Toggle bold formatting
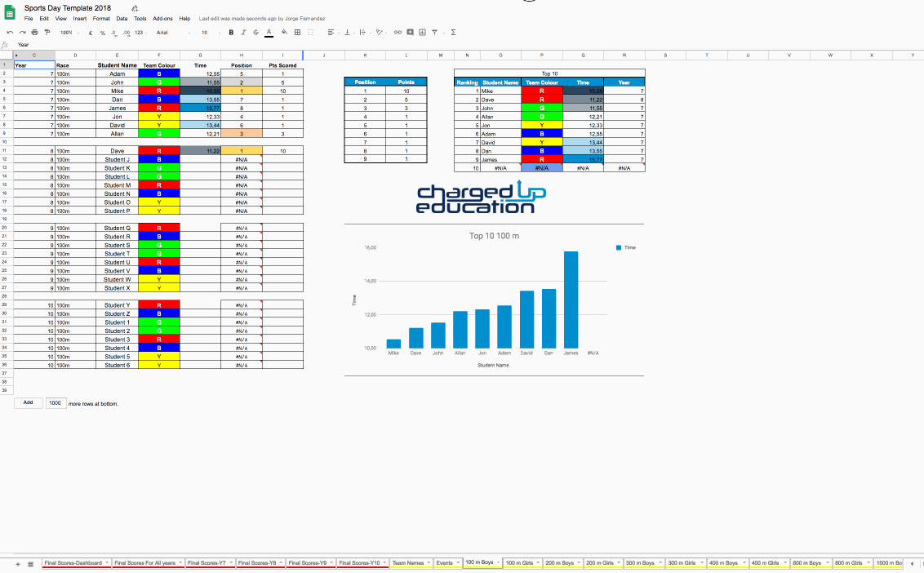 coord(231,33)
